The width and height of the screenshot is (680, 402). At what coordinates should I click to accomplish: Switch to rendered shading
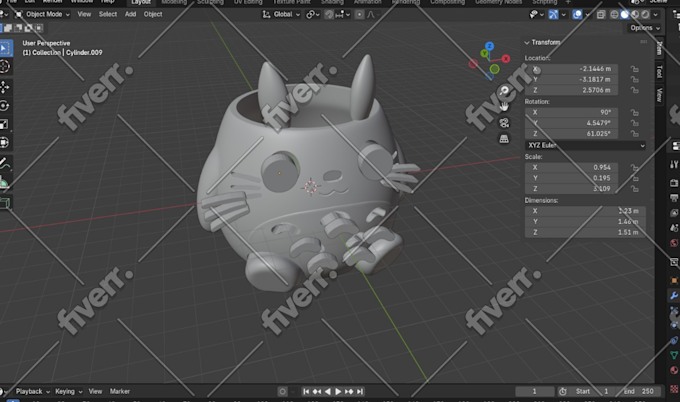(x=646, y=15)
